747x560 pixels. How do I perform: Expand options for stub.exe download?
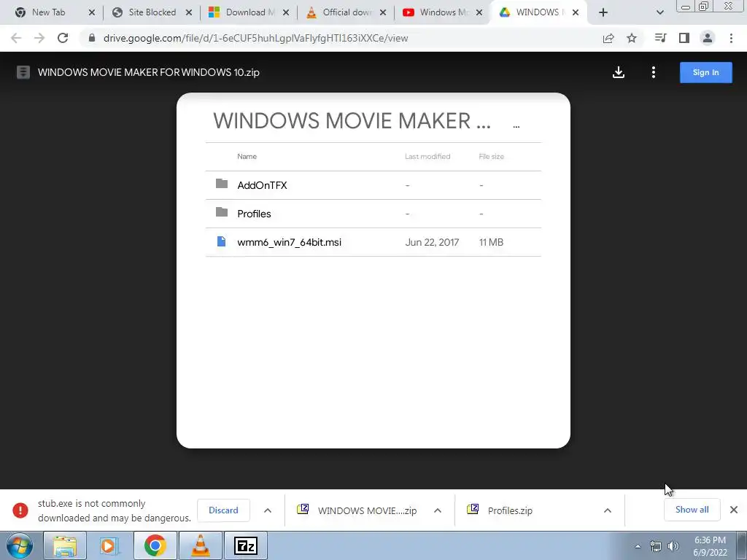pyautogui.click(x=268, y=510)
